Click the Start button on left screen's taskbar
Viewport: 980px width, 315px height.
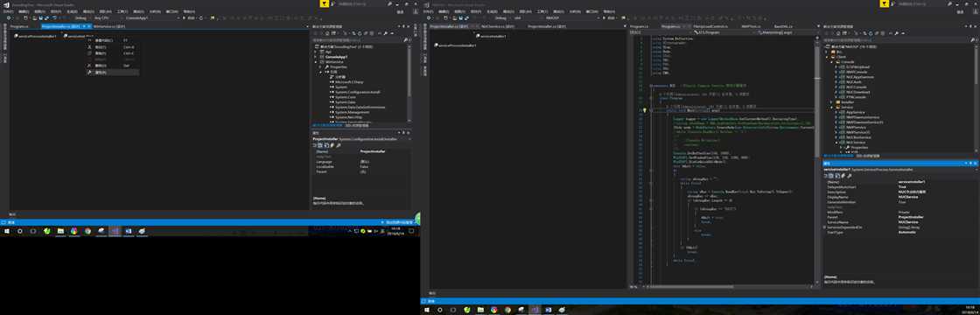click(6, 231)
